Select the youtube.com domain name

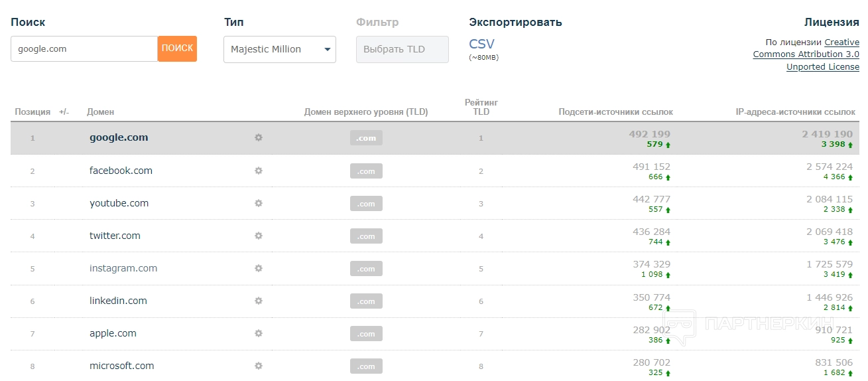pyautogui.click(x=119, y=203)
